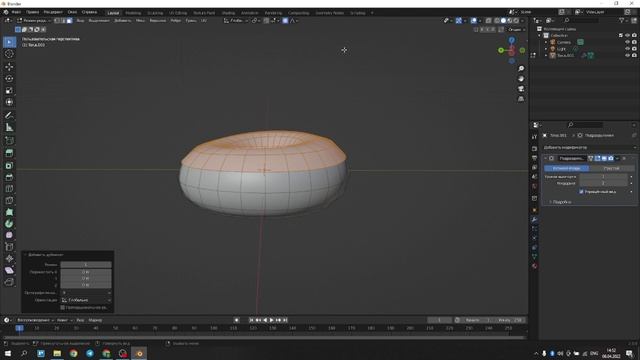Toggle modifier edit mode display
640x360 pixels.
point(598,158)
